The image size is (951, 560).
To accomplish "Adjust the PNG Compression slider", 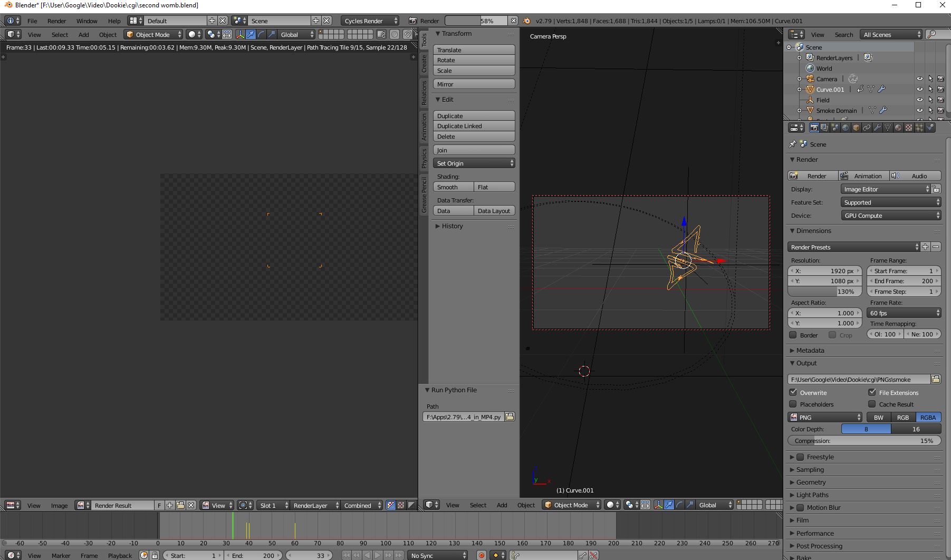I will point(864,441).
